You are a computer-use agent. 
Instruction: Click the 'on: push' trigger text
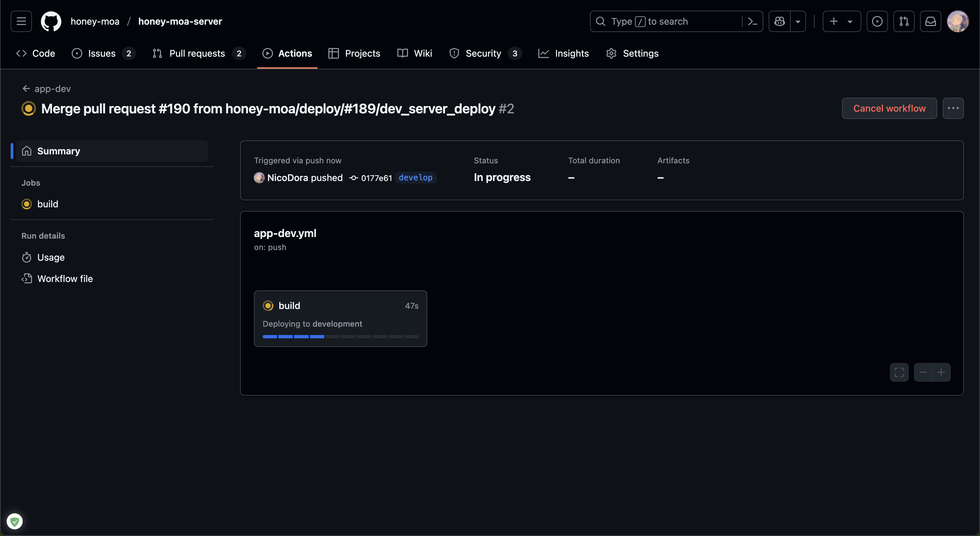[270, 247]
